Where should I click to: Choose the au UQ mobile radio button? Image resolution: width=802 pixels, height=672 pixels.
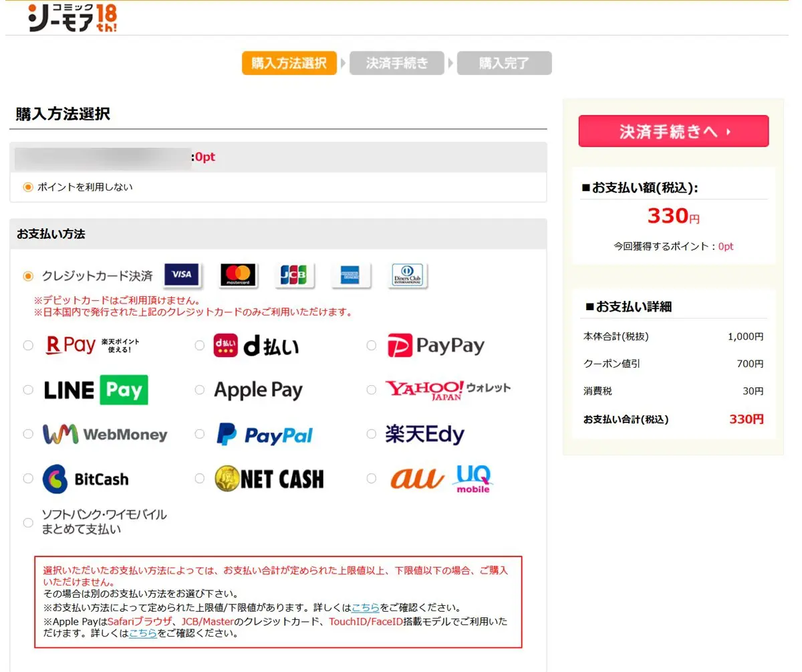[372, 479]
